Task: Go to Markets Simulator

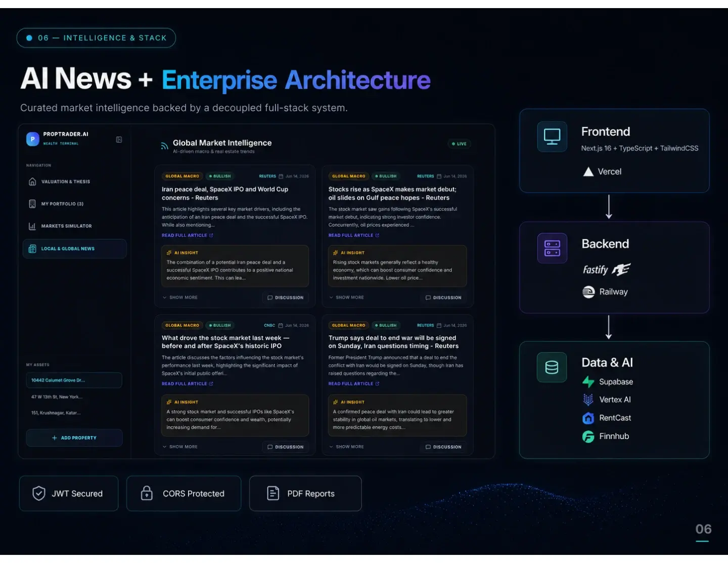Action: point(74,226)
